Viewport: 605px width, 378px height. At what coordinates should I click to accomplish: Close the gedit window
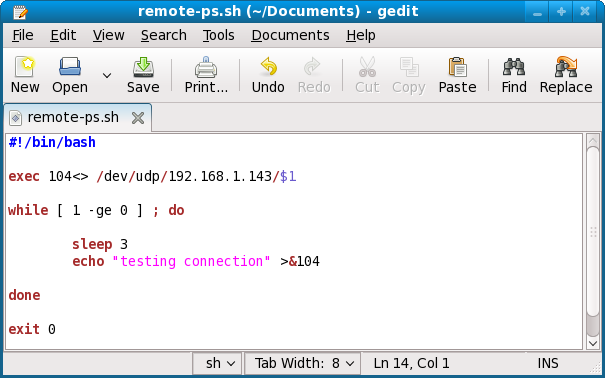(585, 12)
